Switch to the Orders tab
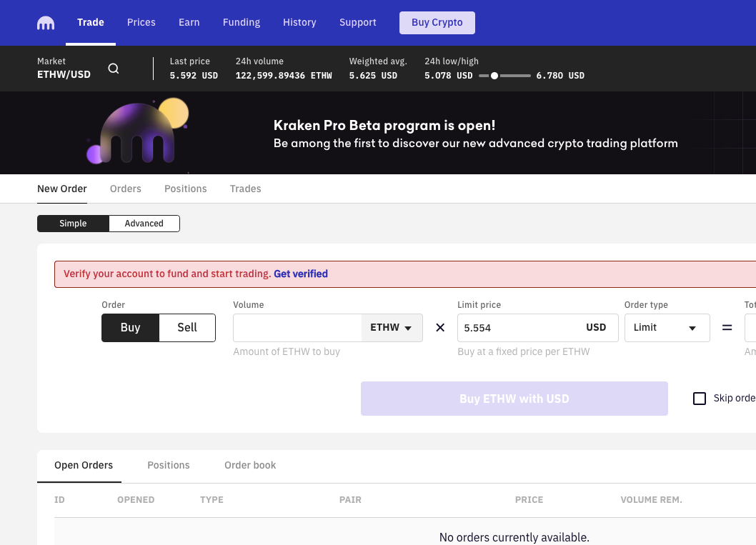The image size is (756, 545). coord(125,189)
